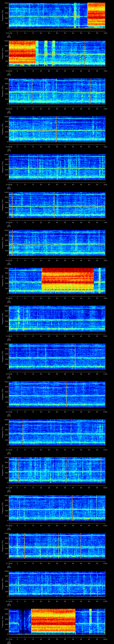
Task: Open the 15:05:00 spectrogram panel
Action: [x=57, y=167]
